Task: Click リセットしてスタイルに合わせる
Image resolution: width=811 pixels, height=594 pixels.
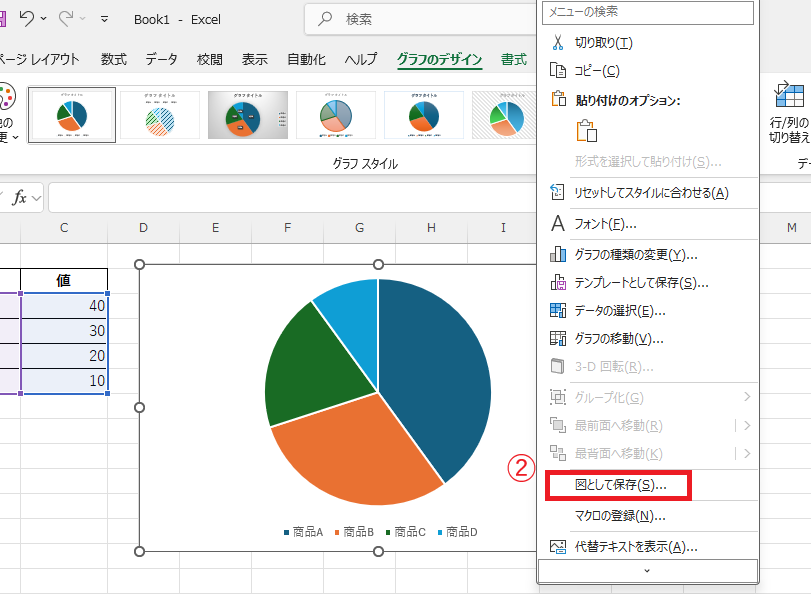Action: click(620, 191)
